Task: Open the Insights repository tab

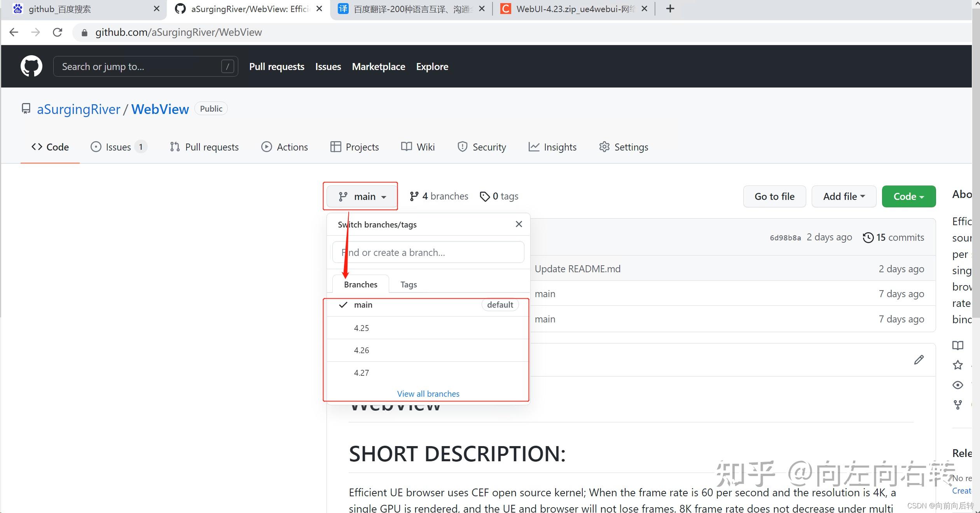Action: coord(552,147)
